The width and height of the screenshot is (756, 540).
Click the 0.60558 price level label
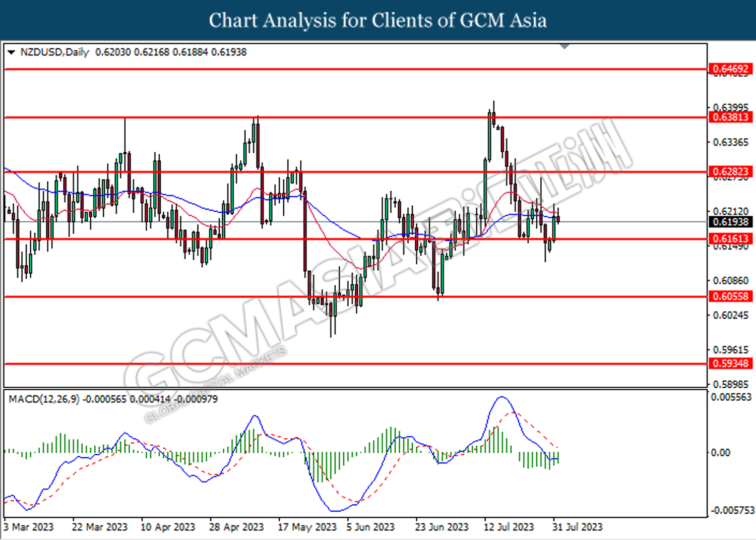pyautogui.click(x=730, y=296)
